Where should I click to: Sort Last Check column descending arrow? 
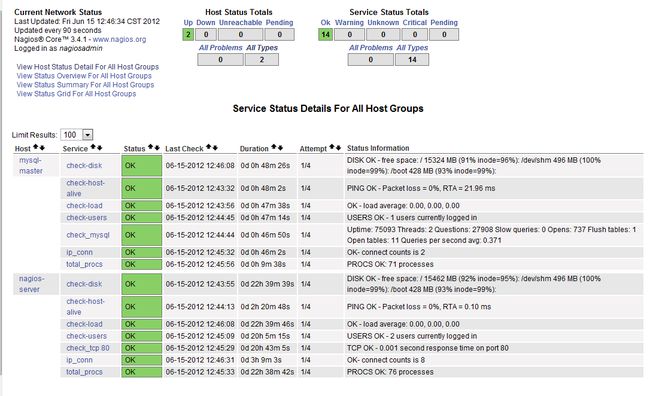[215, 147]
